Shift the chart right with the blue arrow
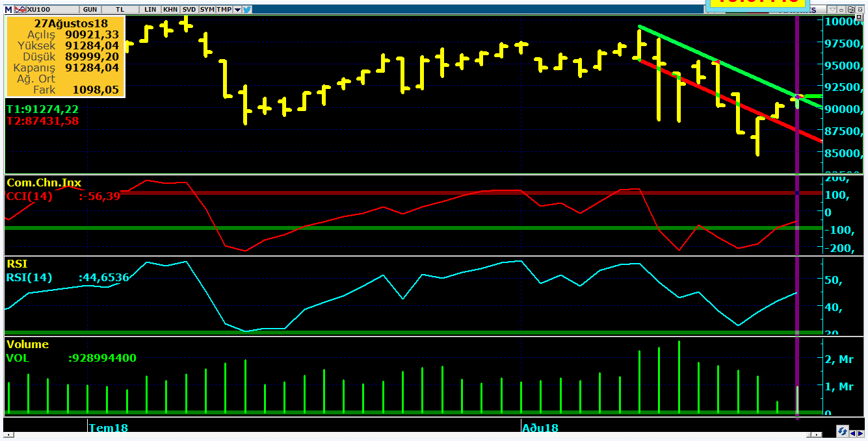The image size is (868, 441). coord(861,433)
